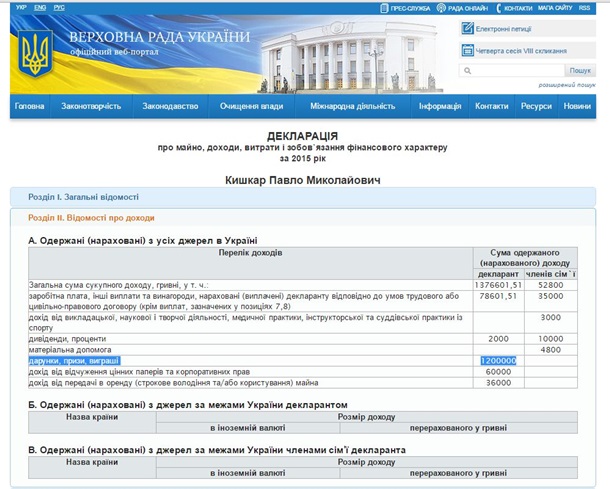
Task: Open the Ресурси menu item
Action: [536, 106]
